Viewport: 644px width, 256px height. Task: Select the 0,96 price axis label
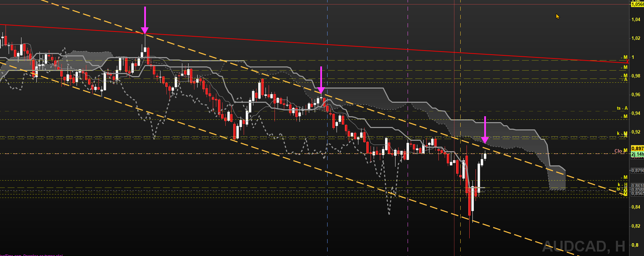click(x=636, y=95)
